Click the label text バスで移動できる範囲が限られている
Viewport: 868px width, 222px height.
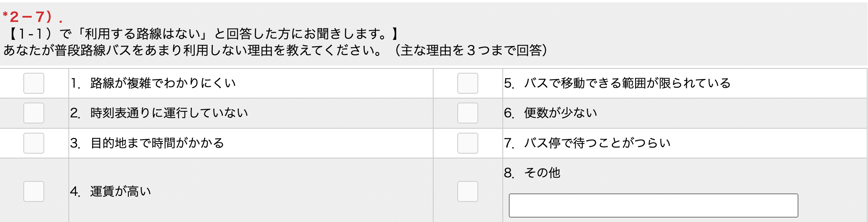pos(627,83)
